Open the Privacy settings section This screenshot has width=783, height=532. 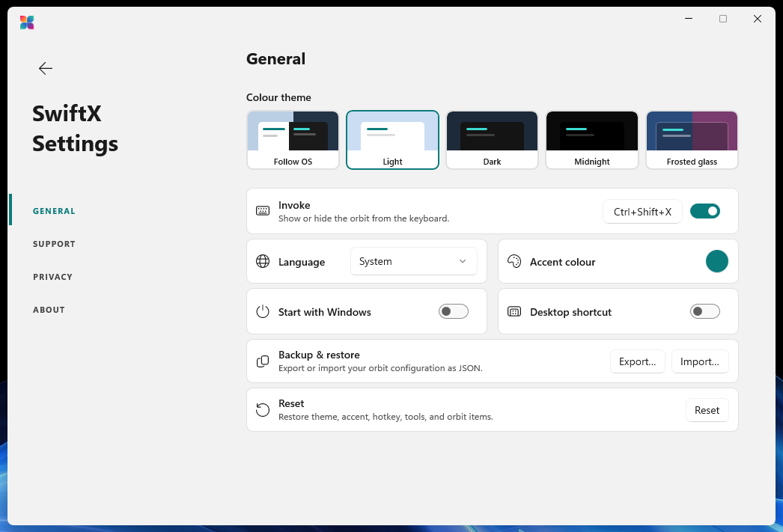[52, 277]
